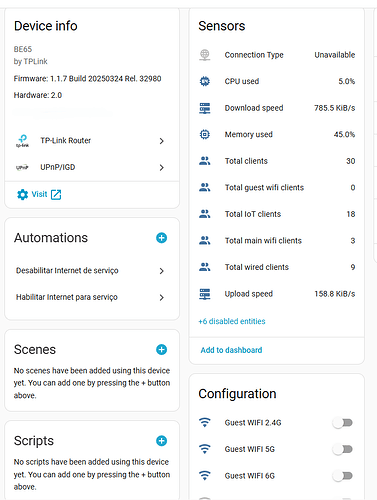Screen dimensions: 377x500
Task: Add a new scene with plus icon
Action: pyautogui.click(x=162, y=350)
